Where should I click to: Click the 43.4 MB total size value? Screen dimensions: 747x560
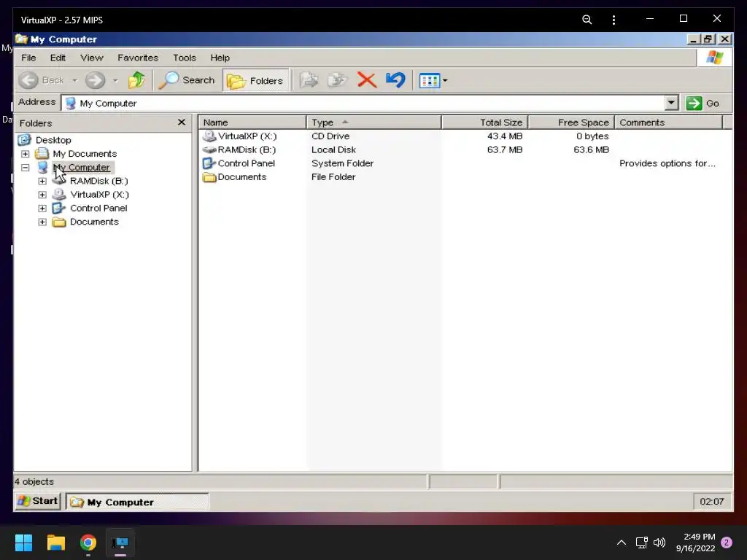[x=505, y=136]
